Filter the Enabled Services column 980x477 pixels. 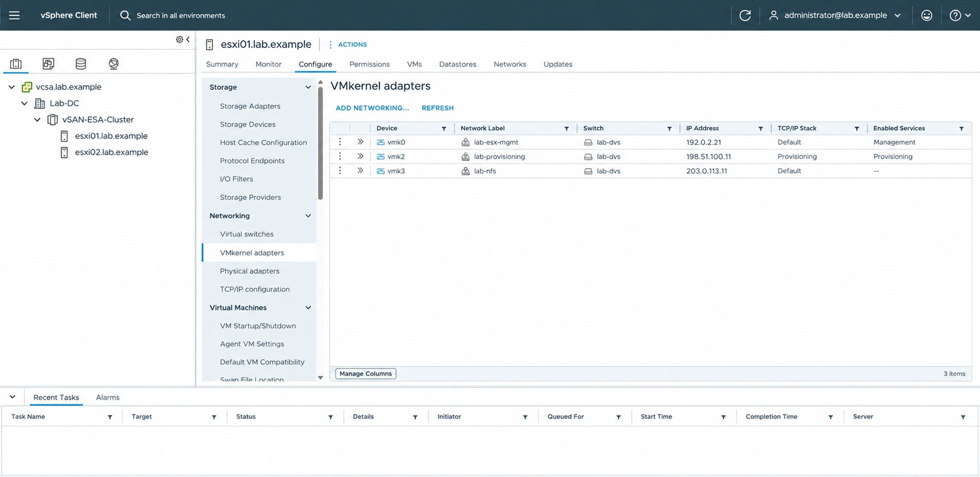[x=961, y=129]
